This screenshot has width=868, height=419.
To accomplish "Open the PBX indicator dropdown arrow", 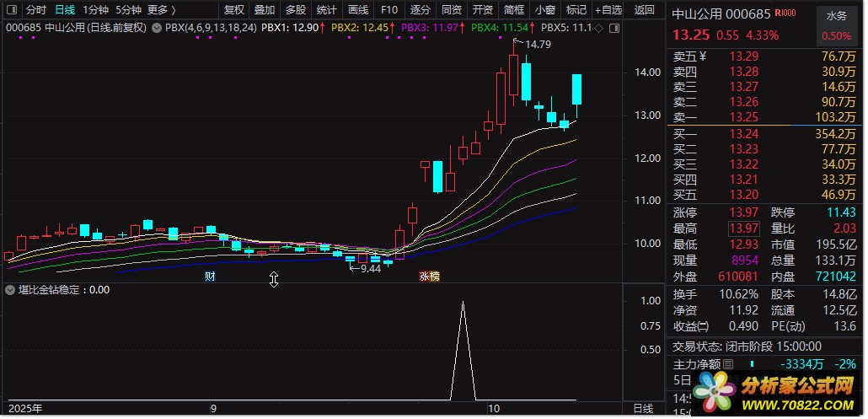I will 157,28.
